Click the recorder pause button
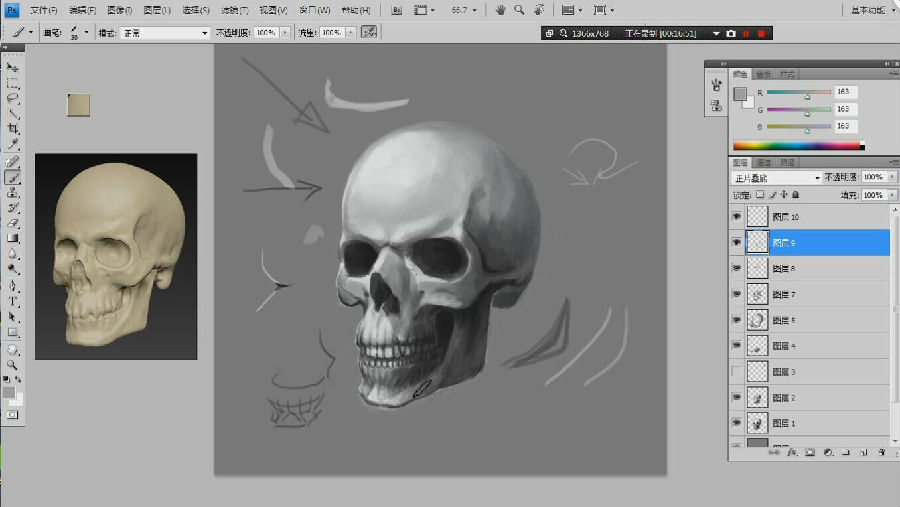The height and width of the screenshot is (507, 900). pos(746,33)
